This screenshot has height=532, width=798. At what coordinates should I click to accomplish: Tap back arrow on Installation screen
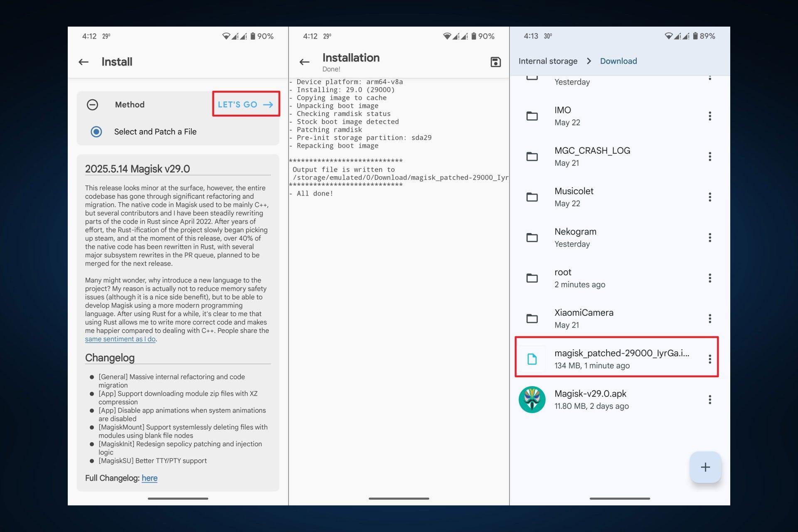305,62
